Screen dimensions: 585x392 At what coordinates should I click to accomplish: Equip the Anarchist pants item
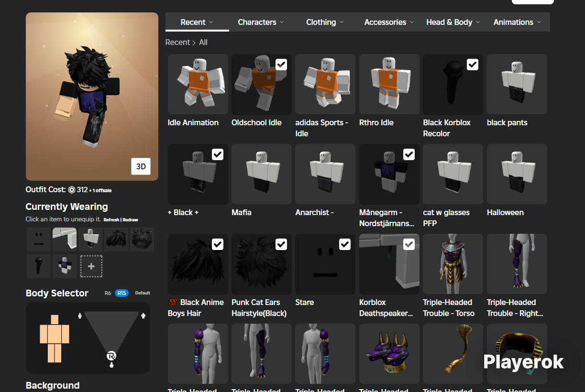pyautogui.click(x=325, y=174)
